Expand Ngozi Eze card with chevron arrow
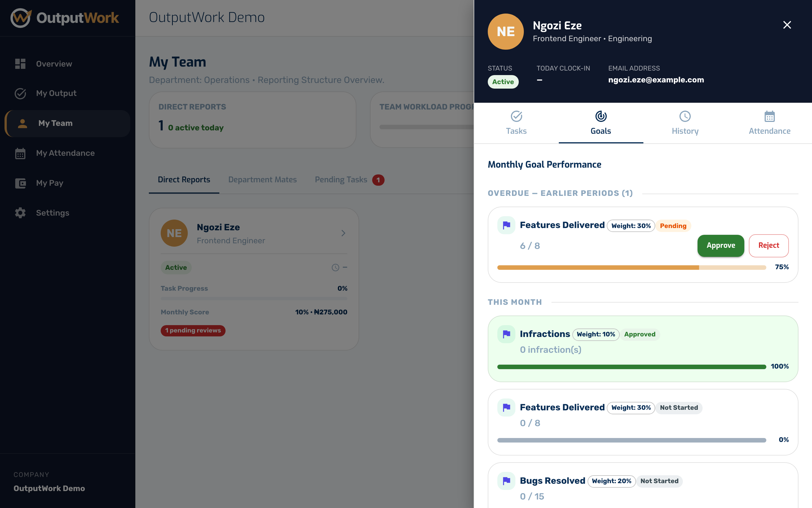This screenshot has height=508, width=812. coord(343,233)
